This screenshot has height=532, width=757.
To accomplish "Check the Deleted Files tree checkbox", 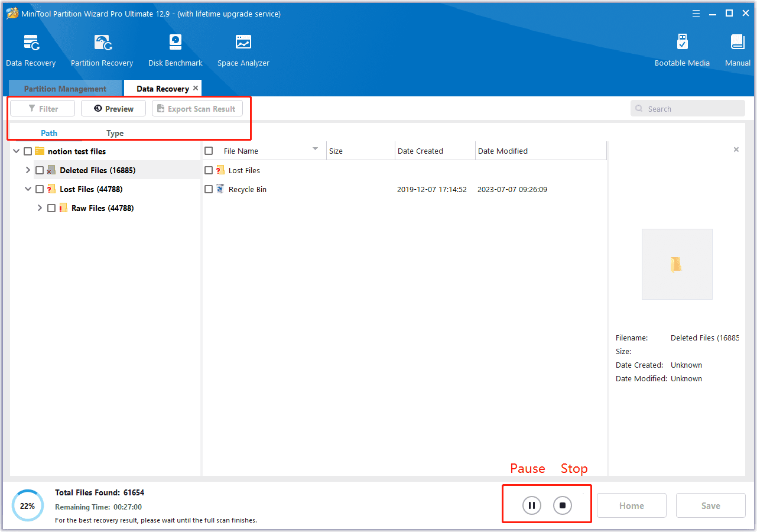I will point(40,170).
